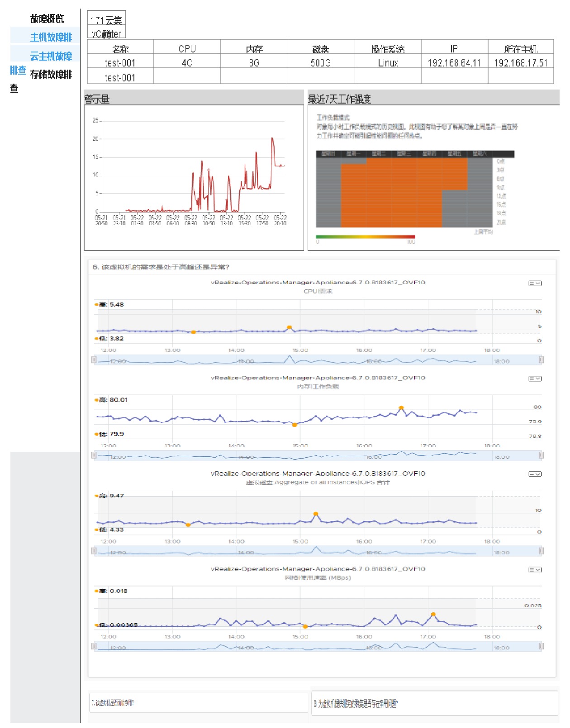Open the memory workload chart options dropdown

(x=535, y=379)
